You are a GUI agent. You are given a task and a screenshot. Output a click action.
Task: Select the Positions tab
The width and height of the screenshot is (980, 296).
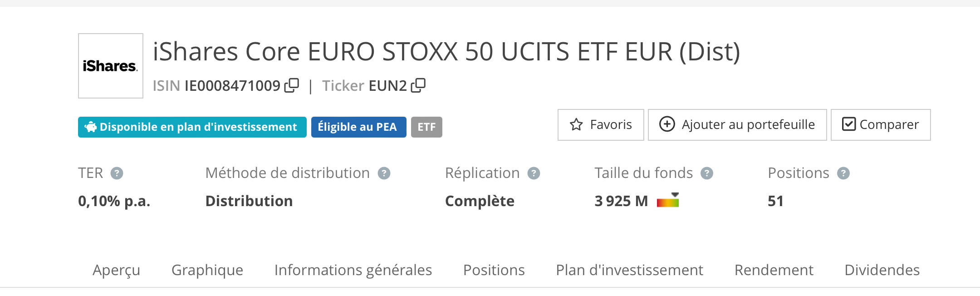[494, 270]
